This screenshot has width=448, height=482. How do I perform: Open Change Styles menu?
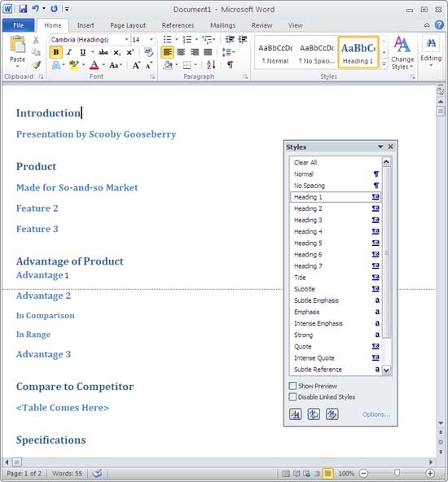coord(402,53)
